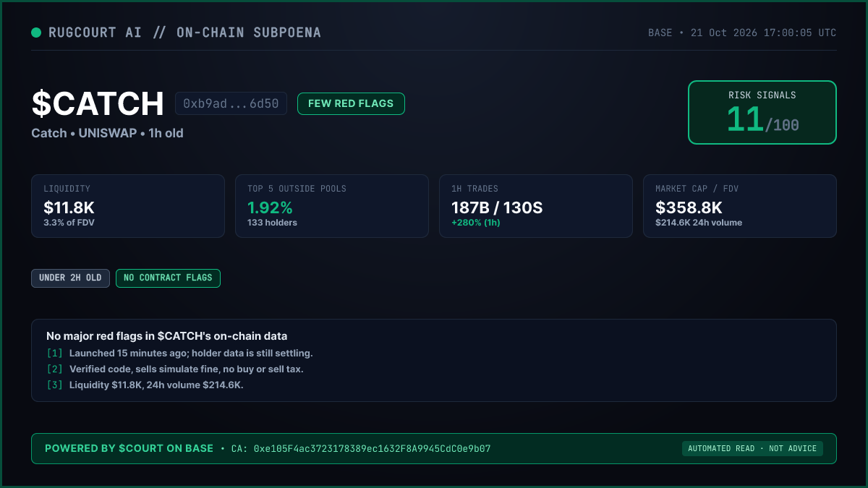This screenshot has width=868, height=488.
Task: Click the AUTOMATED READ · NOT ADVICE badge
Action: click(x=752, y=449)
